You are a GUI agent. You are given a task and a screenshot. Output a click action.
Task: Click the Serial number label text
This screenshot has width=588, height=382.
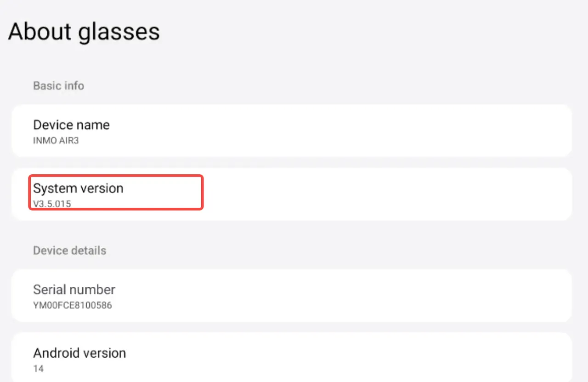74,290
